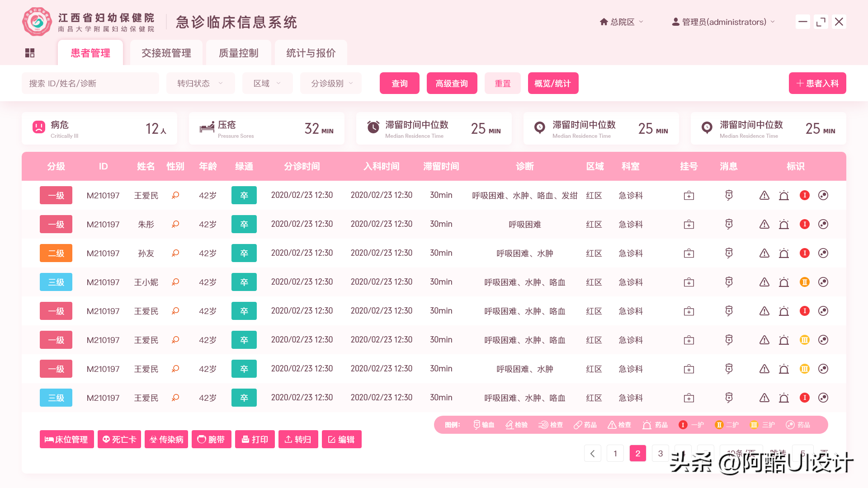Image resolution: width=868 pixels, height=488 pixels.
Task: Click diagnosis 呼吸困难、水肿、咯血、发绀
Action: click(x=525, y=196)
